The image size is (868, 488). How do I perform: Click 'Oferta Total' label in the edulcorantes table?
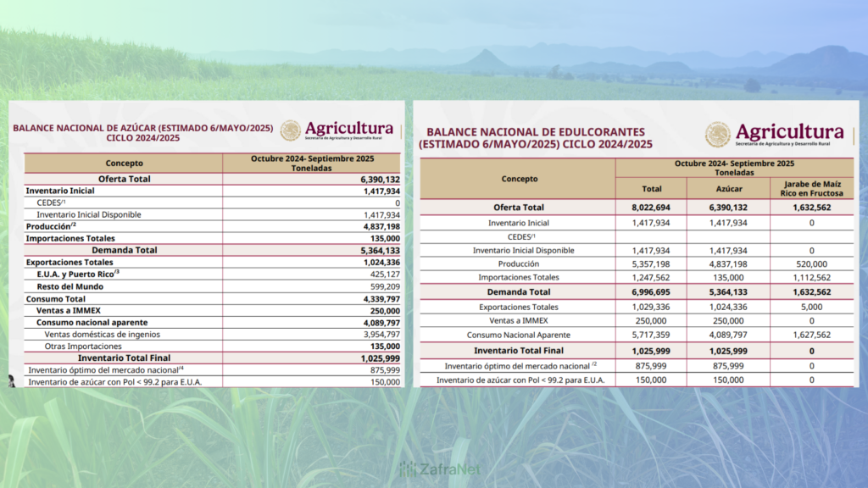pos(519,208)
